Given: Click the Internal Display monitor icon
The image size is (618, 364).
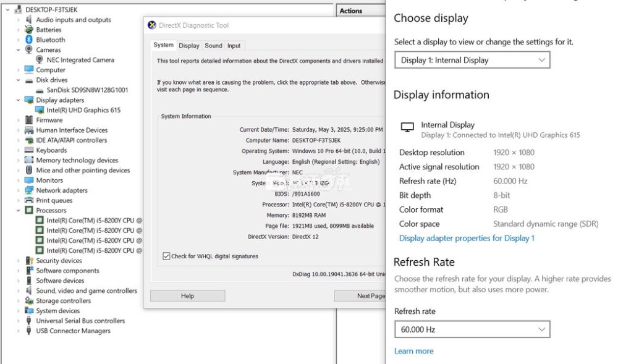Looking at the screenshot, I should (x=407, y=127).
